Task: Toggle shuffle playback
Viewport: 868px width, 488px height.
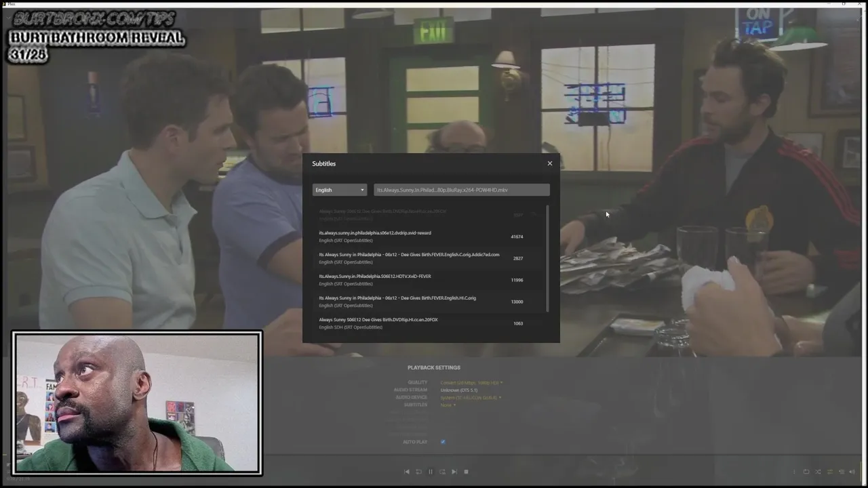Action: tap(818, 472)
